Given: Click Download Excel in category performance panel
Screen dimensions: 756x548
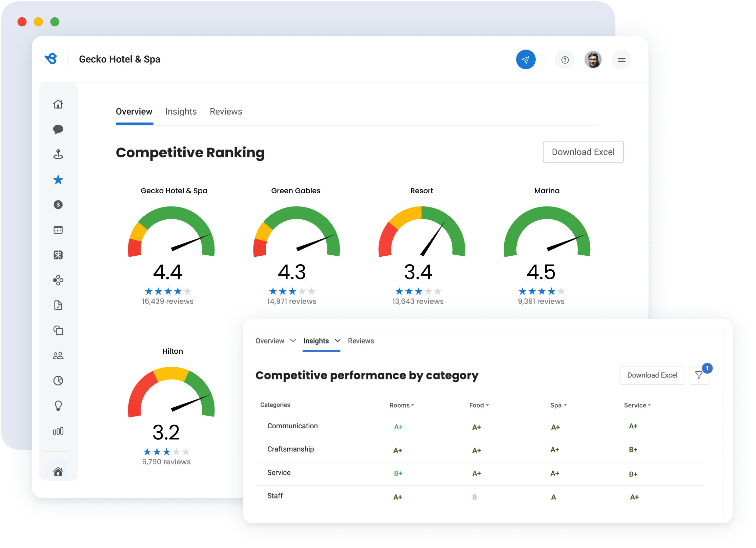Looking at the screenshot, I should (x=652, y=375).
